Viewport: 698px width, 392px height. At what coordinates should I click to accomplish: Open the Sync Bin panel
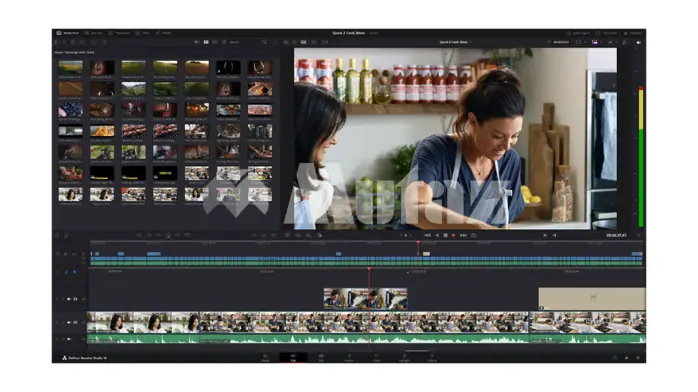[x=93, y=33]
